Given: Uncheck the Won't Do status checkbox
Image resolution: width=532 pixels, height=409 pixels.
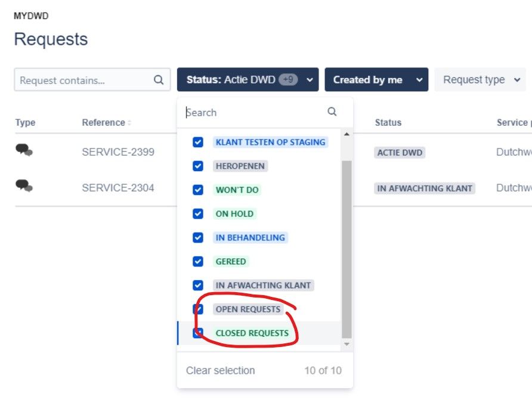Looking at the screenshot, I should [x=198, y=190].
